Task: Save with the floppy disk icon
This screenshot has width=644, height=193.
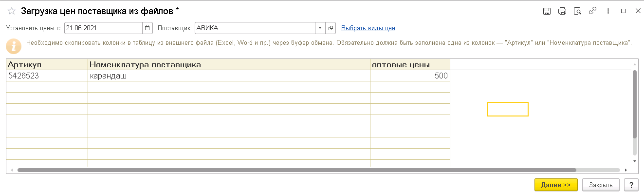Action: pyautogui.click(x=547, y=11)
